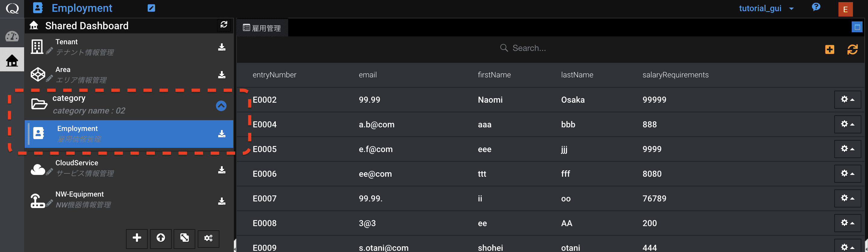
Task: Edit Tenant via its pencil icon
Action: click(x=49, y=51)
